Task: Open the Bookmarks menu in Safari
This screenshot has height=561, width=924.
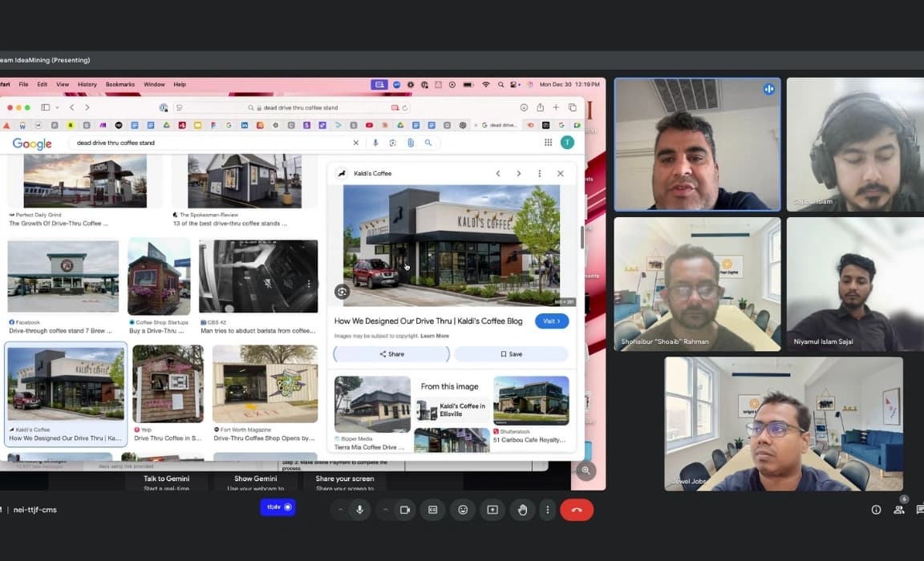Action: click(x=120, y=84)
